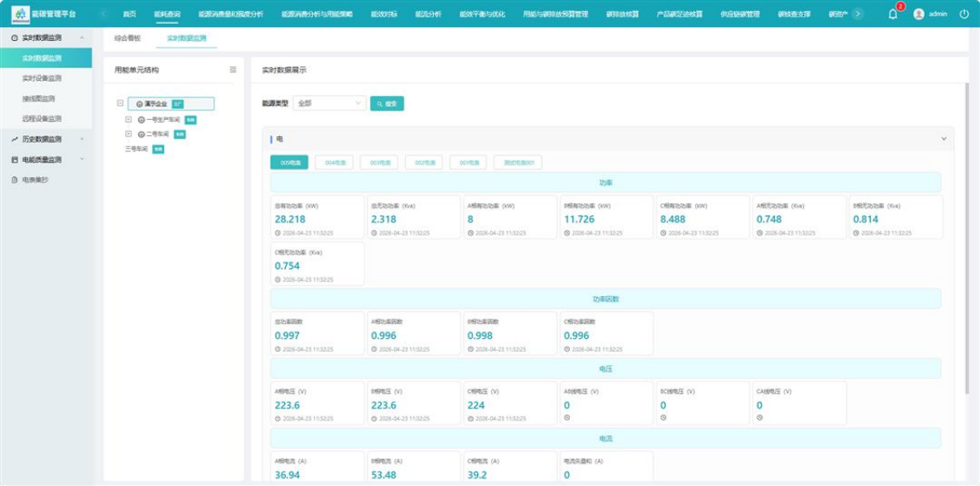
Task: Collapse the 漠宁企业 tree node
Action: point(121,104)
